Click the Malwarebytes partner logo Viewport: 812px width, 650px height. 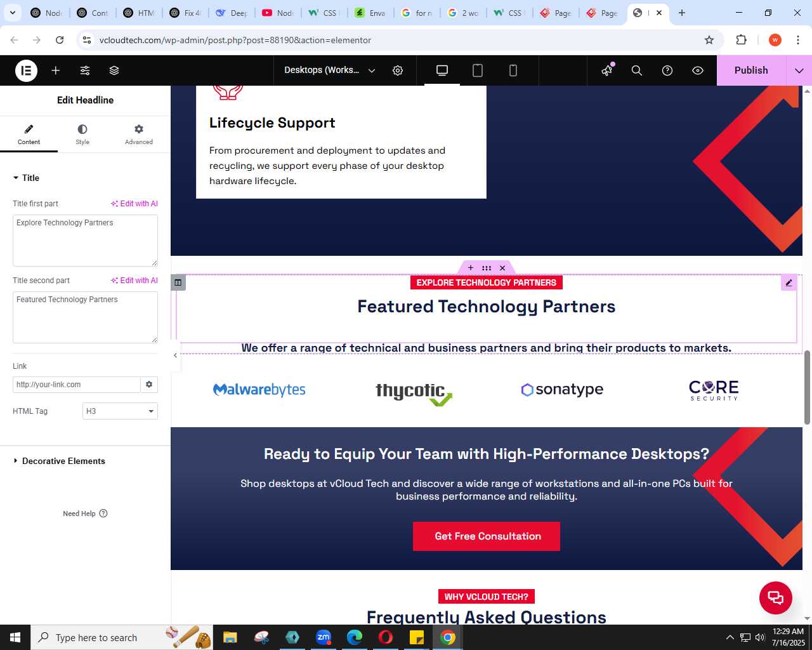(x=259, y=390)
